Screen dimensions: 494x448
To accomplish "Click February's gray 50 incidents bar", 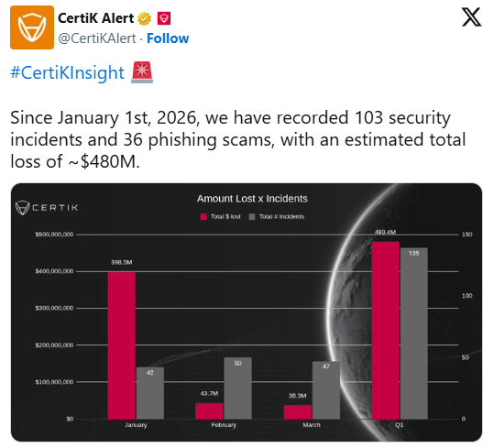I will 238,388.
